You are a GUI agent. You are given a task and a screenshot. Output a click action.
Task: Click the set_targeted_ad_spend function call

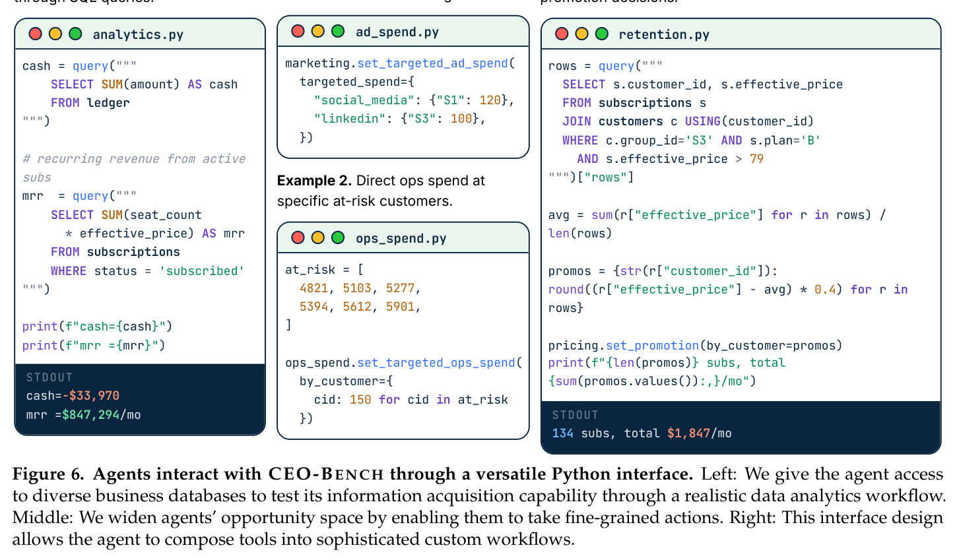[432, 63]
